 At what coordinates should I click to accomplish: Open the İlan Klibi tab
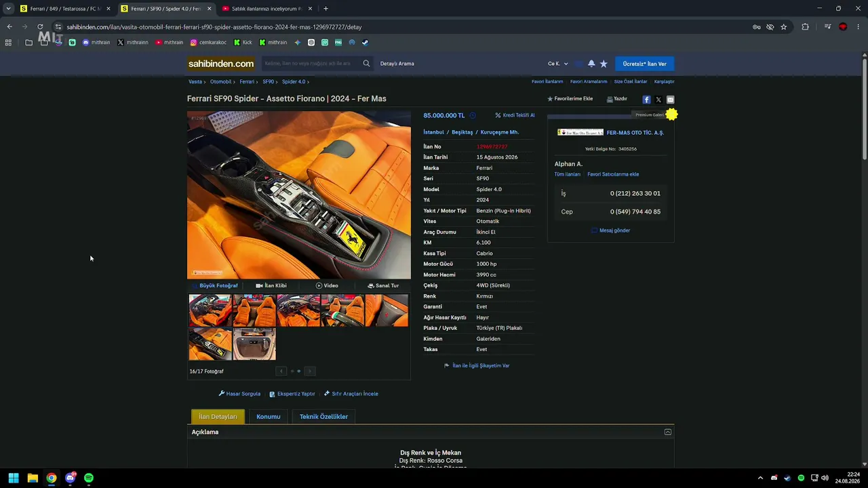[x=271, y=286]
